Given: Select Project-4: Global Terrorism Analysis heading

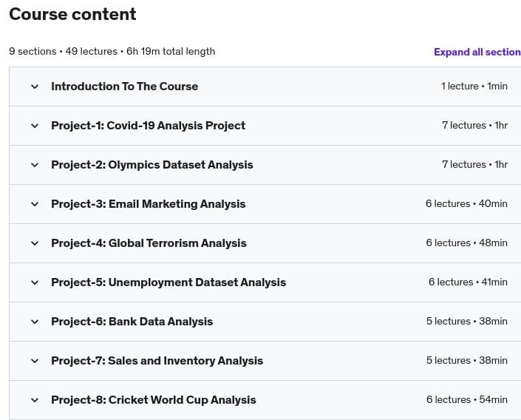Looking at the screenshot, I should [149, 243].
